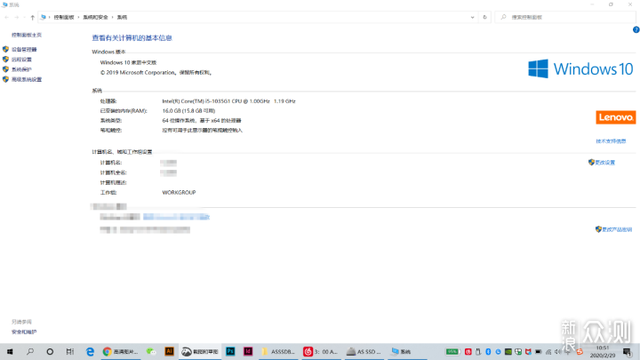Open Advanced system settings link
The width and height of the screenshot is (640, 360).
pyautogui.click(x=27, y=80)
